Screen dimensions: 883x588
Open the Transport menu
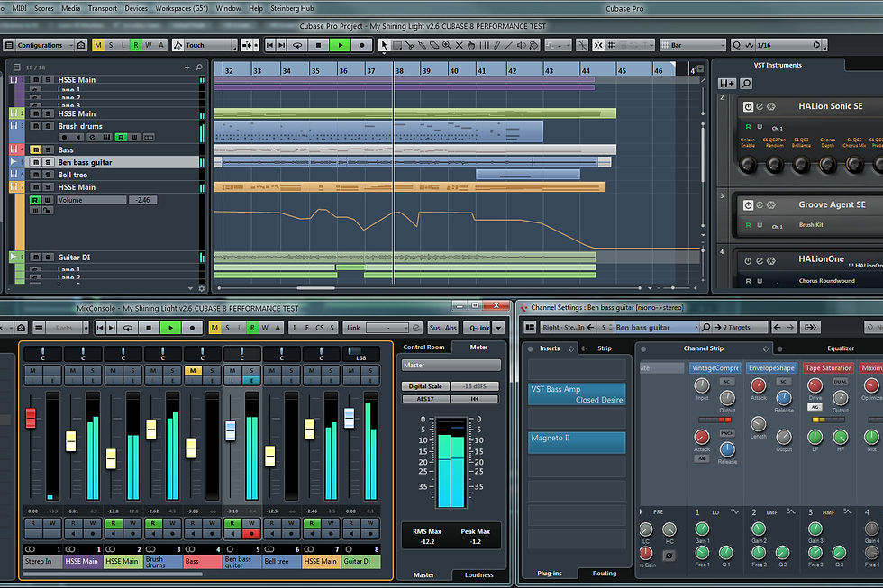[x=103, y=8]
